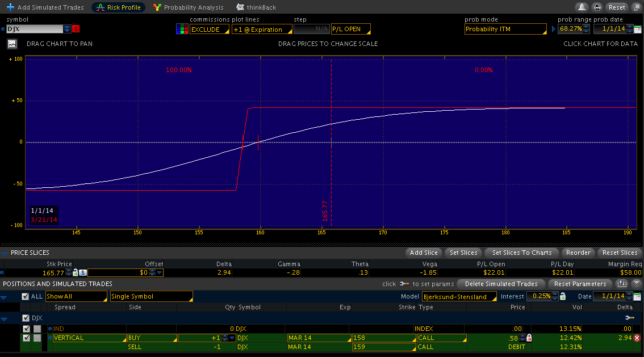
Task: Open the CALL type dropdown in BUY row
Action: (x=441, y=338)
